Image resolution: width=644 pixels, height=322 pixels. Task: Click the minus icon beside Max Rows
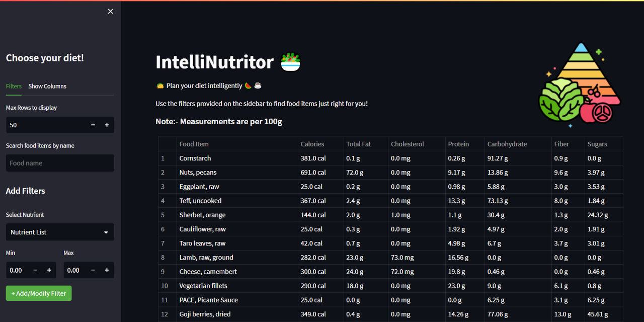93,125
